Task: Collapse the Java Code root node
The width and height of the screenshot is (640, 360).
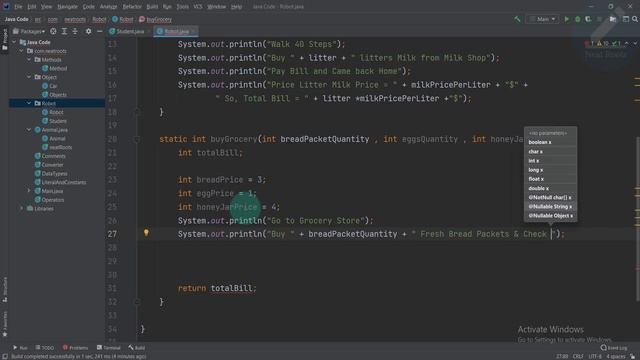Action: click(14, 42)
